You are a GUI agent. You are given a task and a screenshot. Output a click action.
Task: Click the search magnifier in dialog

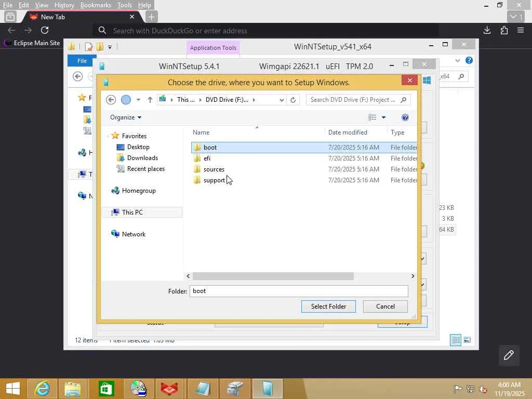pyautogui.click(x=403, y=100)
